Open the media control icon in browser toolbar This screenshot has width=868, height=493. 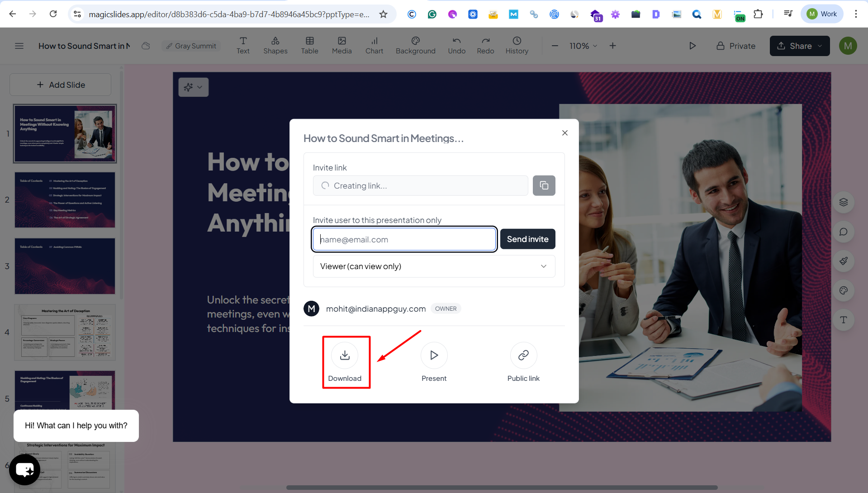pyautogui.click(x=788, y=14)
